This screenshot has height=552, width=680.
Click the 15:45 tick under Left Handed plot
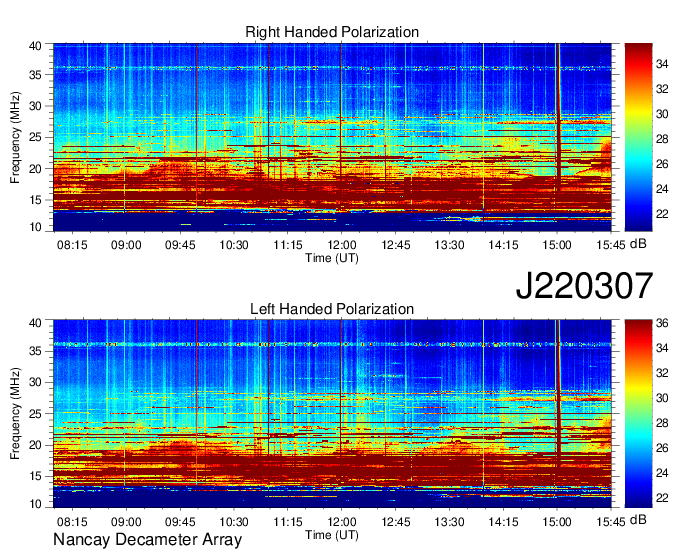click(x=611, y=522)
